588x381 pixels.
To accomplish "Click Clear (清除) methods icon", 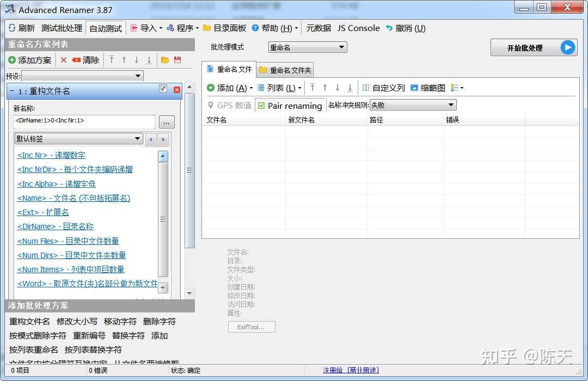I will (x=77, y=60).
